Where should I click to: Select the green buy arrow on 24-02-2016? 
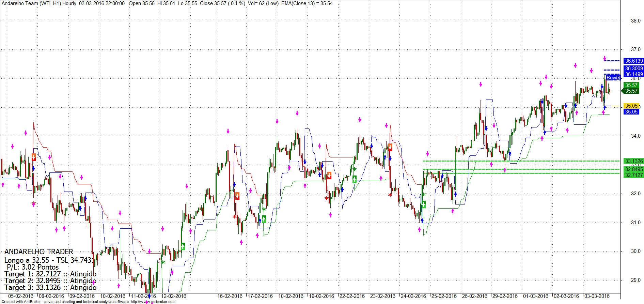(424, 204)
